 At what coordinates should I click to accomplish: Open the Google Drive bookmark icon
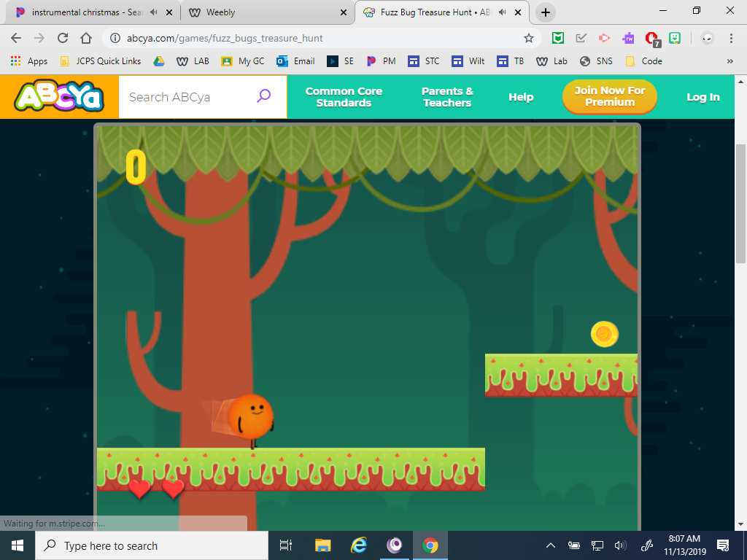159,61
